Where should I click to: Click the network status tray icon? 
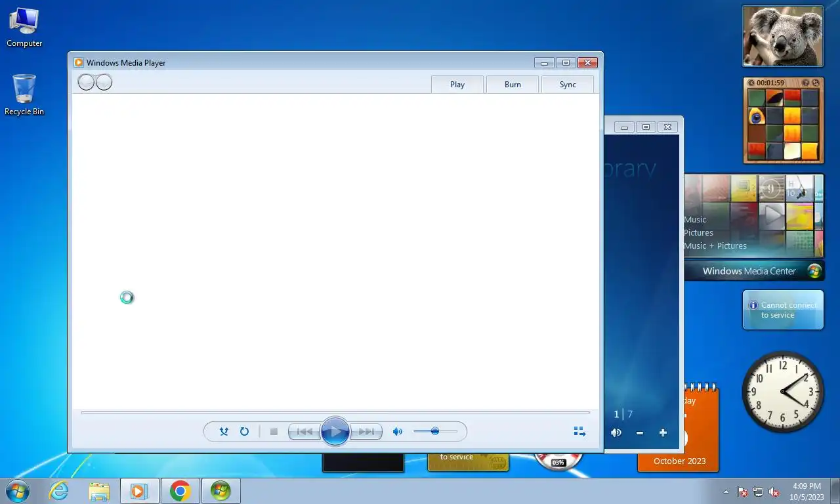click(x=758, y=492)
